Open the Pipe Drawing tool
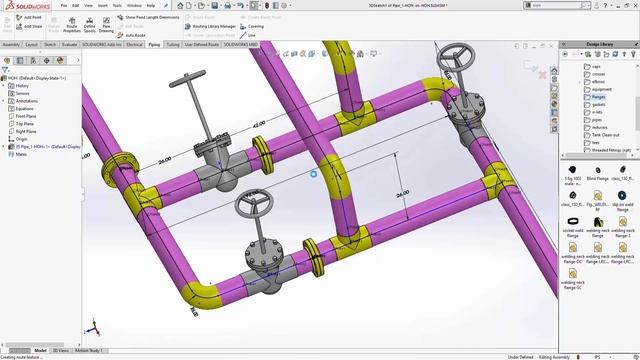 106,24
